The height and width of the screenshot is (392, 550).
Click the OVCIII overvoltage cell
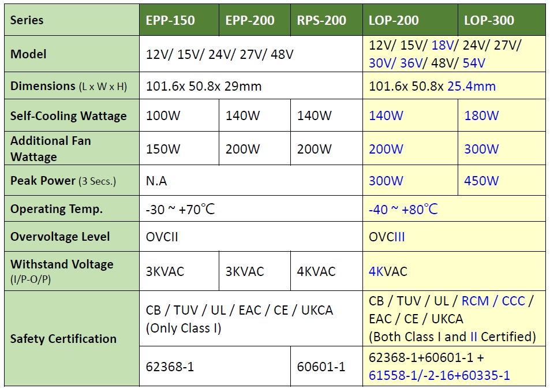click(387, 237)
